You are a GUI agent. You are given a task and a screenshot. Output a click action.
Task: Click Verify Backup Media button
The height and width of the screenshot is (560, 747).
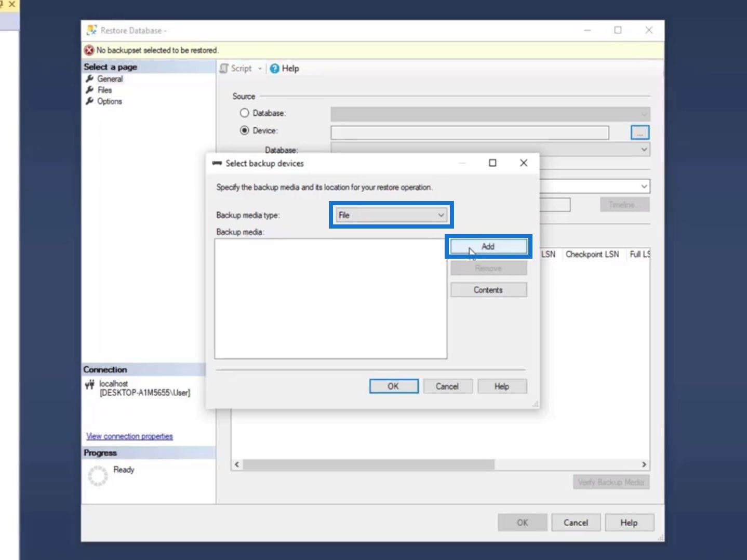611,482
